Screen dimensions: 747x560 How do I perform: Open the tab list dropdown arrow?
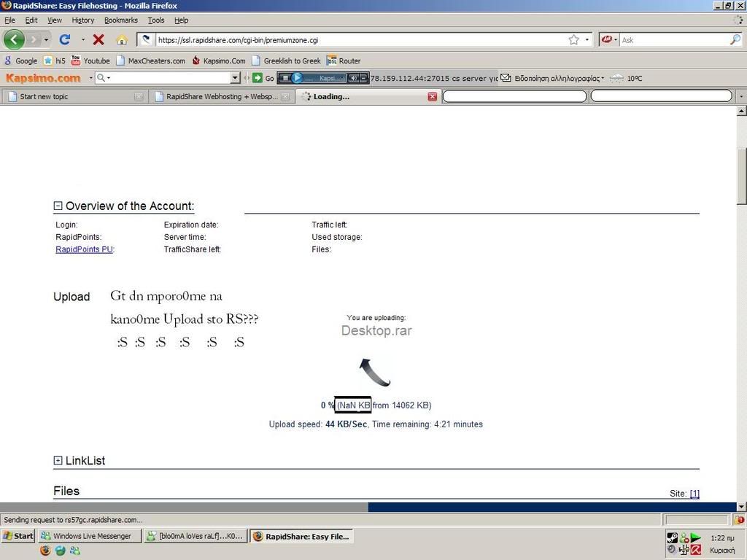741,96
